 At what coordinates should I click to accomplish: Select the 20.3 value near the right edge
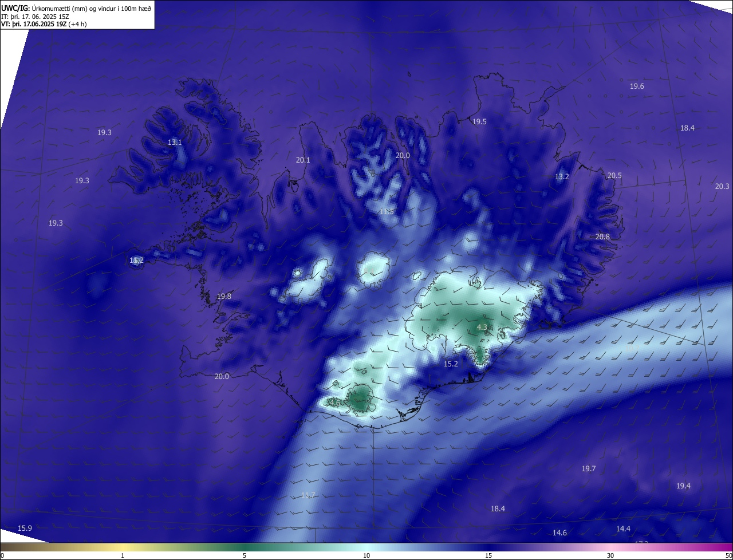tap(722, 186)
